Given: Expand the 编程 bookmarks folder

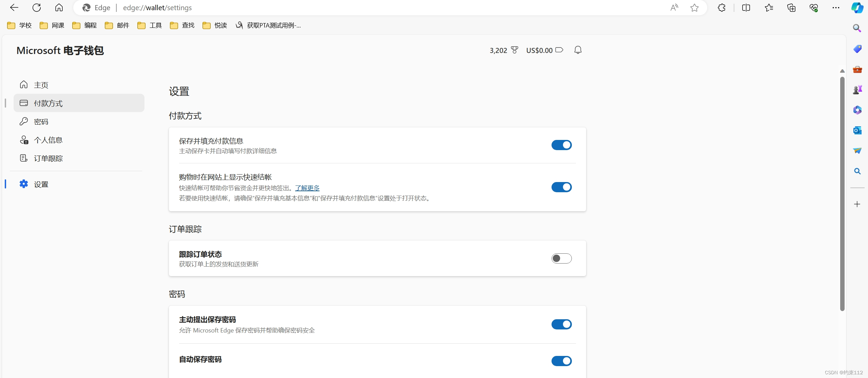Looking at the screenshot, I should [85, 25].
